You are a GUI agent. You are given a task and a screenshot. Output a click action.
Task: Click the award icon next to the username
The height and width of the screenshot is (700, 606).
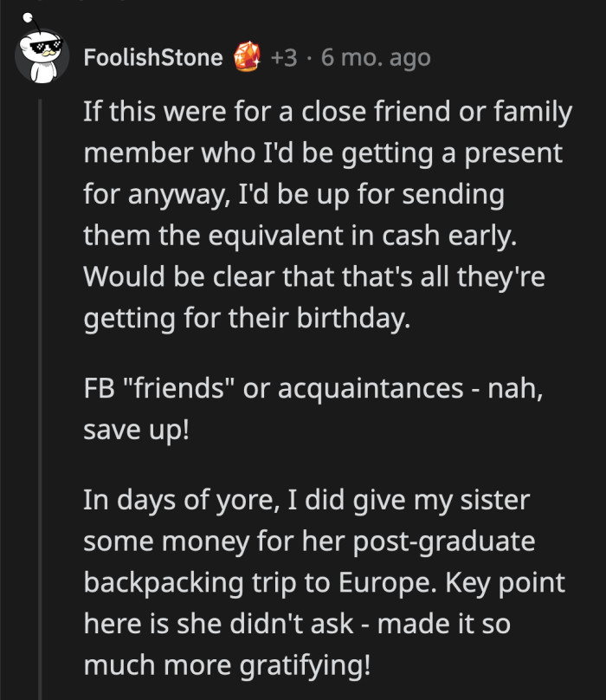pyautogui.click(x=248, y=56)
